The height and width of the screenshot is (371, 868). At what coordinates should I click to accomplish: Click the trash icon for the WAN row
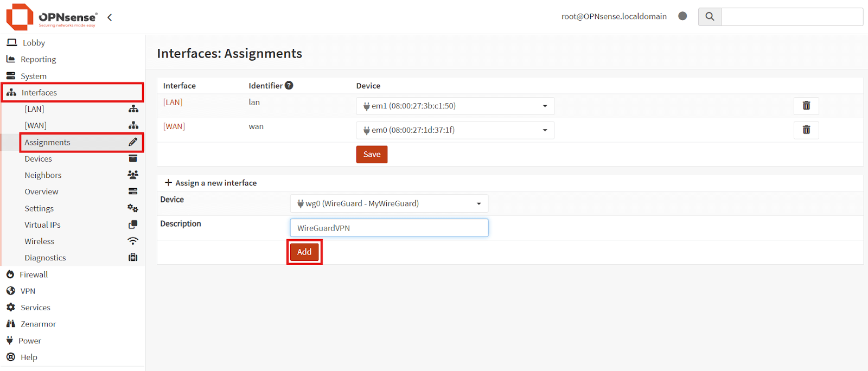coord(806,130)
